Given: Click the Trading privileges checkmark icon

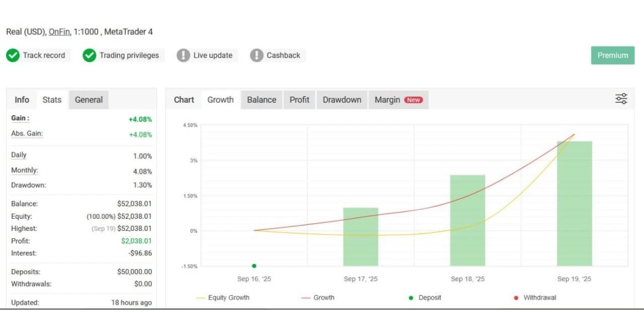Looking at the screenshot, I should 89,56.
